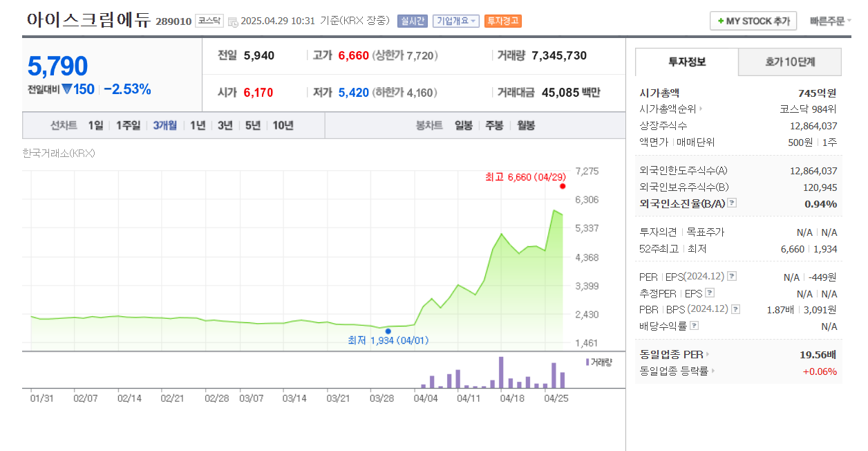Expand the 빠른주문 dropdown
868x451 pixels.
coord(830,21)
